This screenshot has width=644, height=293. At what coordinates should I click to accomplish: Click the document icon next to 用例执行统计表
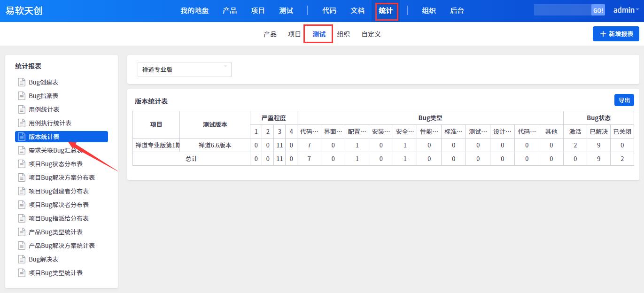point(21,123)
